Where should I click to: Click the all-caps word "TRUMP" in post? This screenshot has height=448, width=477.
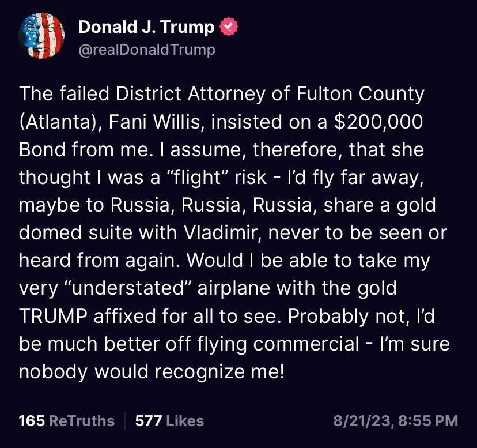(53, 316)
